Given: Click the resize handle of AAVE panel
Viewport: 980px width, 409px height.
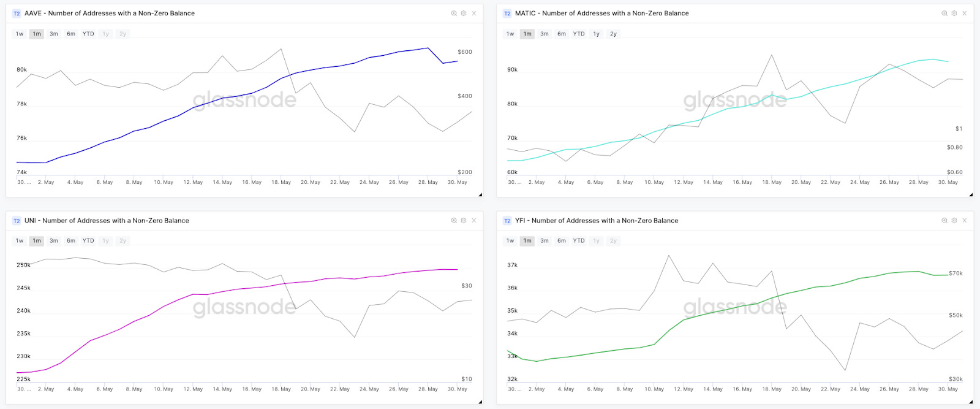Looking at the screenshot, I should pyautogui.click(x=480, y=195).
